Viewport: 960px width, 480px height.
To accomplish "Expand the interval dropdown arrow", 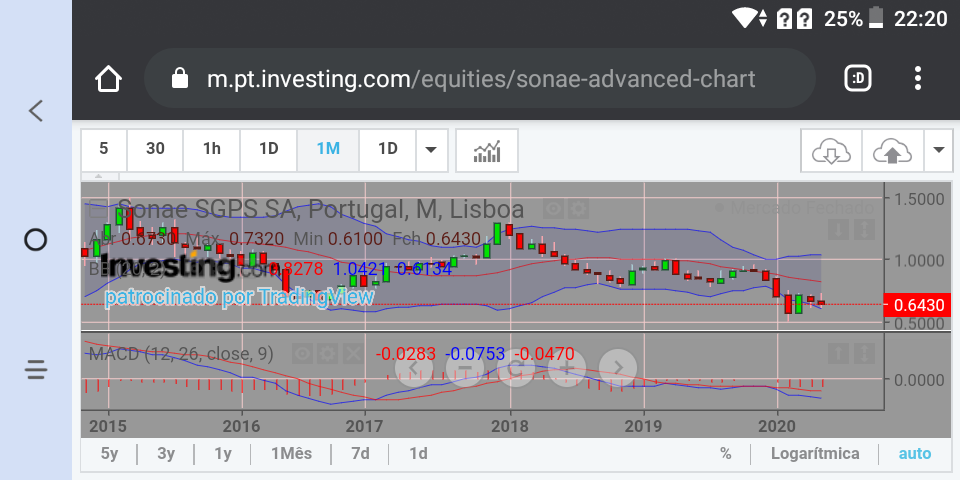I will 432,150.
